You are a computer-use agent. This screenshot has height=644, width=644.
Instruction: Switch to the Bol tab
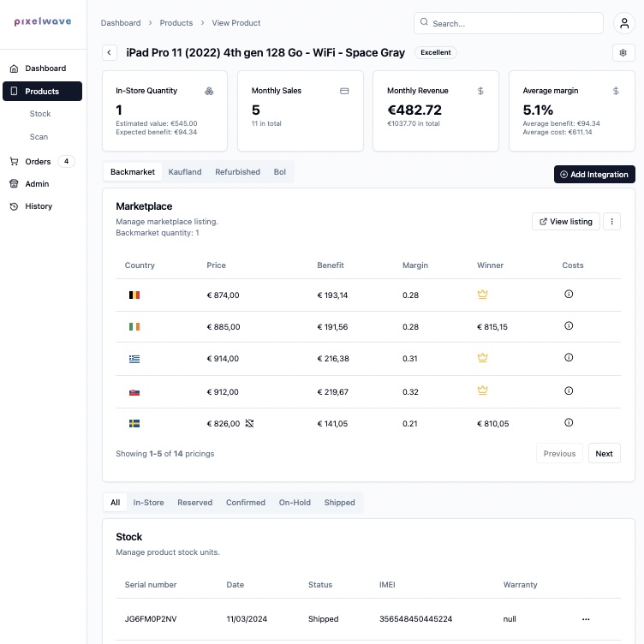(x=280, y=171)
